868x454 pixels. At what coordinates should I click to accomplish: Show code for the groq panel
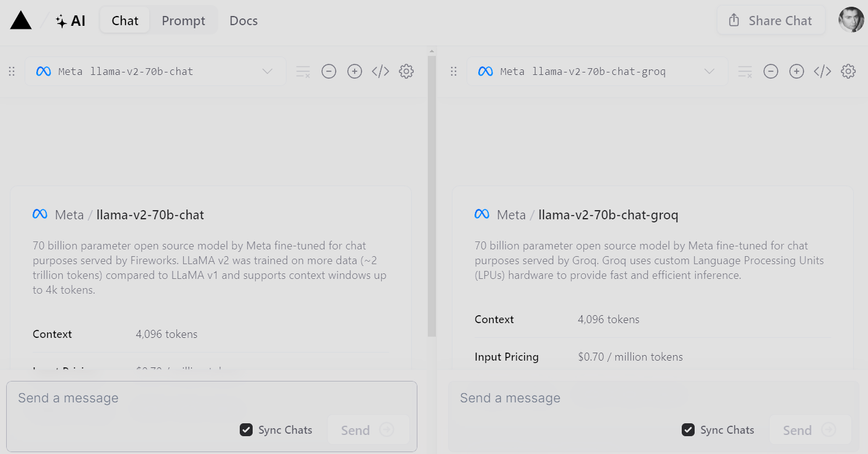823,71
